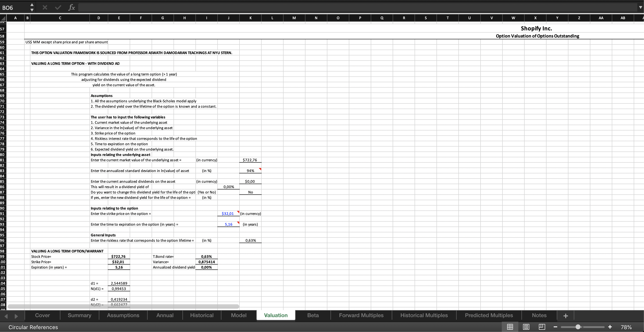Select column K header
Image resolution: width=644 pixels, height=332 pixels.
pyautogui.click(x=250, y=18)
